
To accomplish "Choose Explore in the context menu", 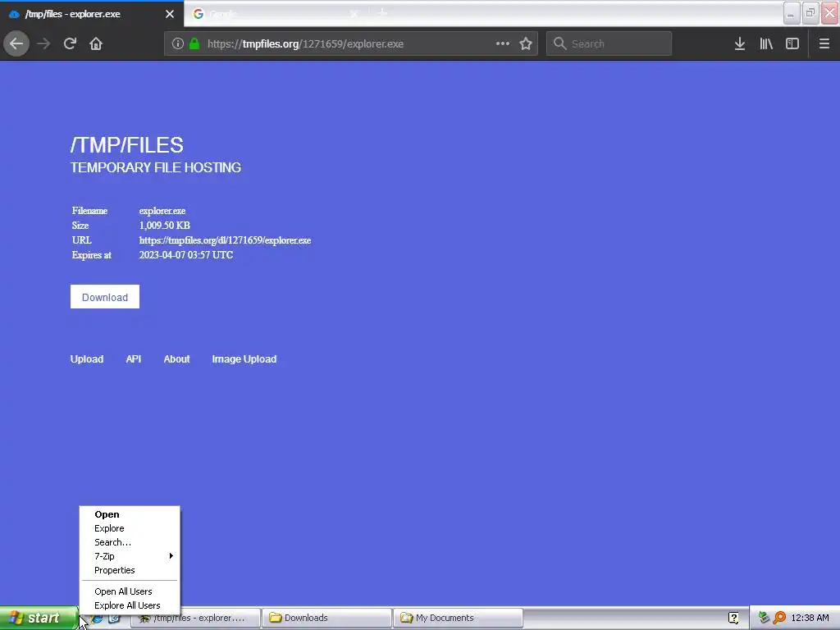I will pyautogui.click(x=130, y=528).
